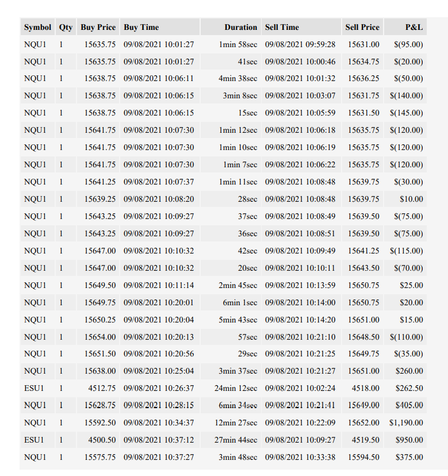Click the Buy Price column header
The width and height of the screenshot is (448, 476).
(98, 27)
